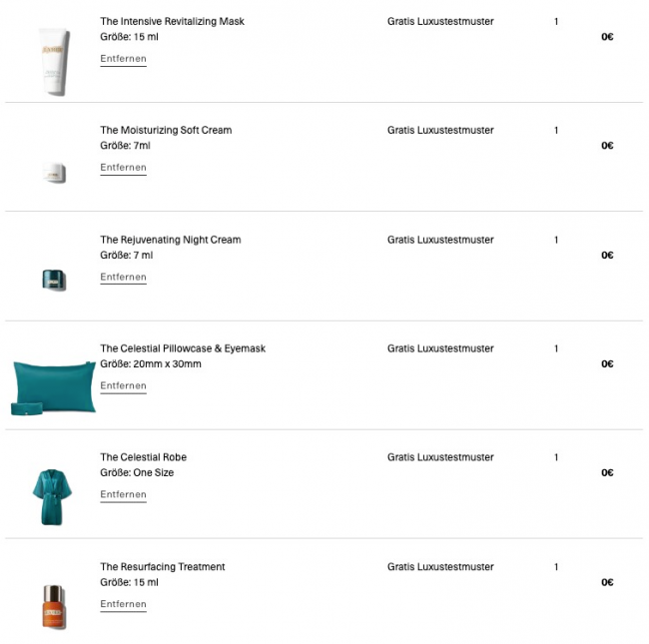Open the Celestial Robe product image

(x=54, y=495)
